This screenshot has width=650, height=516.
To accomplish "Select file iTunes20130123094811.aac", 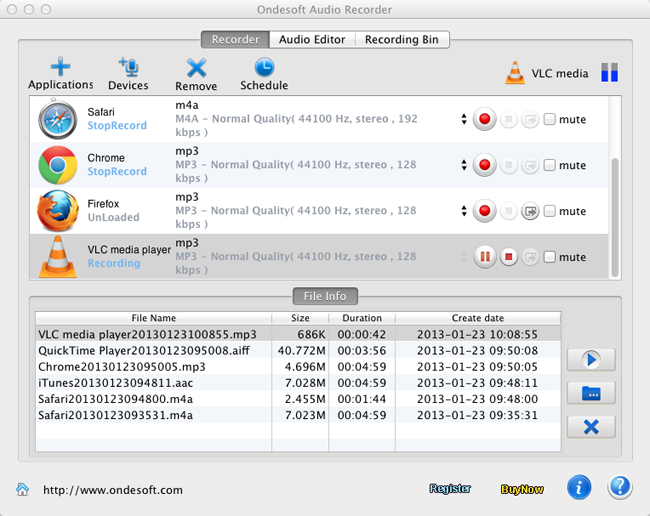I will point(116,383).
